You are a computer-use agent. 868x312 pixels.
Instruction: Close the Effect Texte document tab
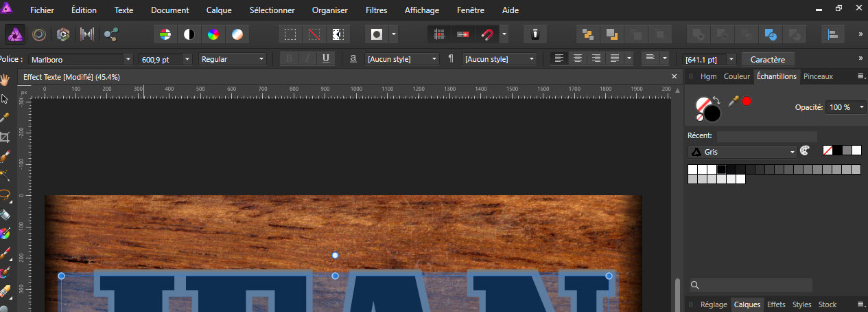coord(674,76)
